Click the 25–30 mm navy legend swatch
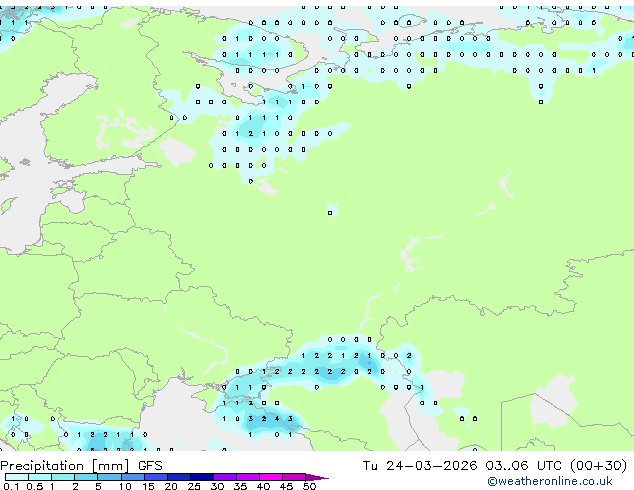This screenshot has width=634, height=490. coord(201,477)
